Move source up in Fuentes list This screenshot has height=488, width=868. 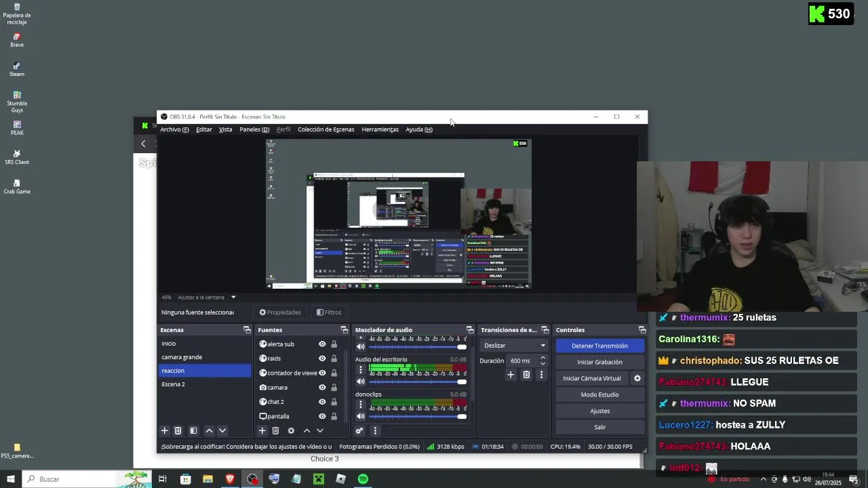[307, 430]
